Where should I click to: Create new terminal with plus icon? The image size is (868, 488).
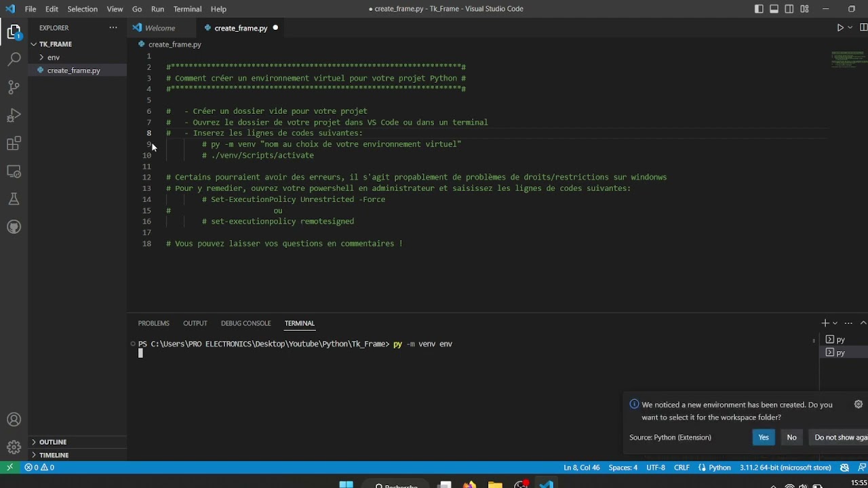(x=825, y=323)
